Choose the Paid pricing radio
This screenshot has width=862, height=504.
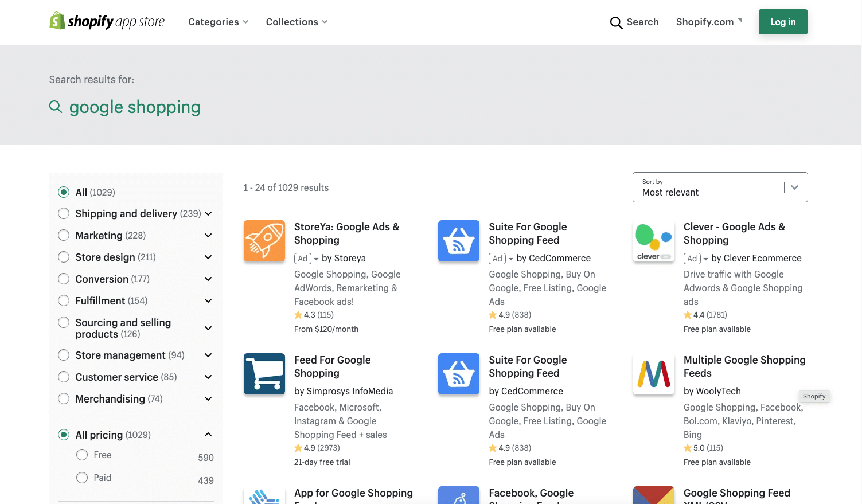click(82, 478)
